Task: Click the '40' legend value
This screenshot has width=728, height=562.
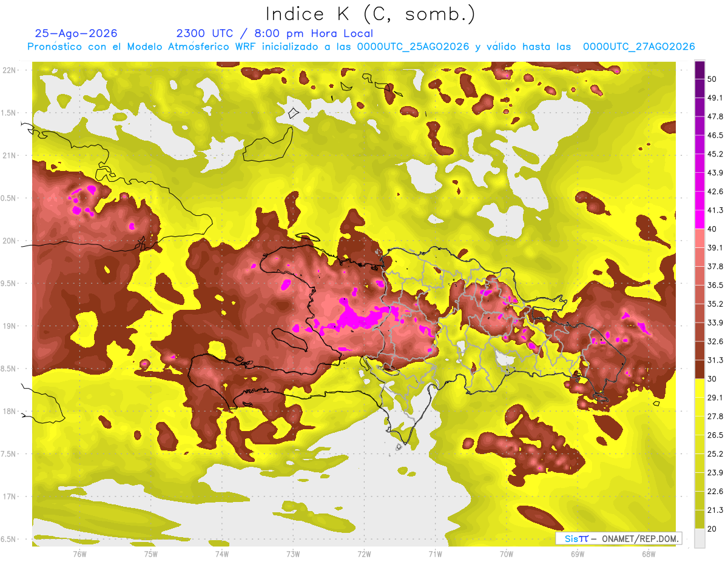Action: point(712,229)
